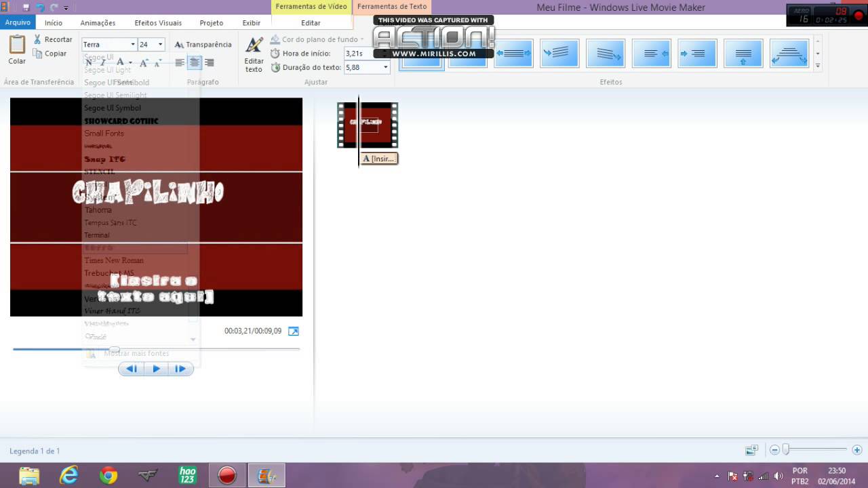The image size is (868, 488).
Task: Open Internet Explorer from taskbar
Action: click(x=69, y=475)
